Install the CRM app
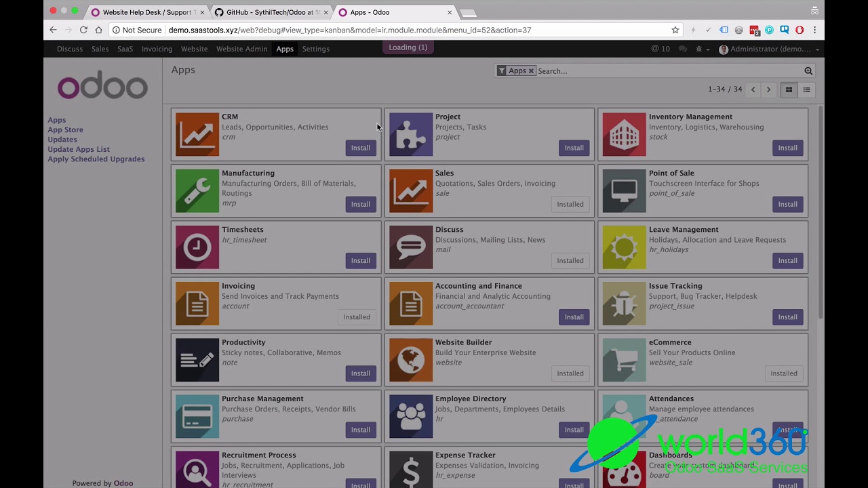This screenshot has height=488, width=868. coord(361,148)
